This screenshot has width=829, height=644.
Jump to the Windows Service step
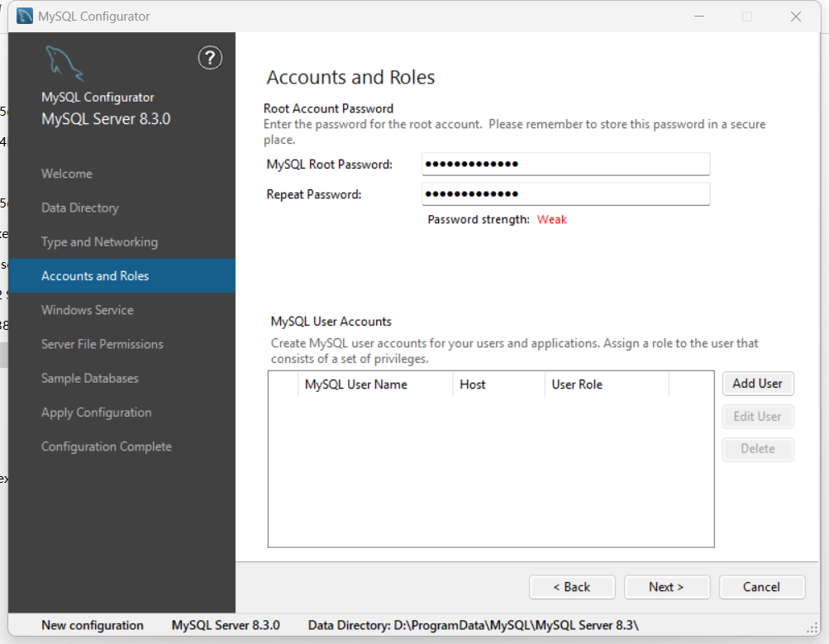[x=88, y=310]
